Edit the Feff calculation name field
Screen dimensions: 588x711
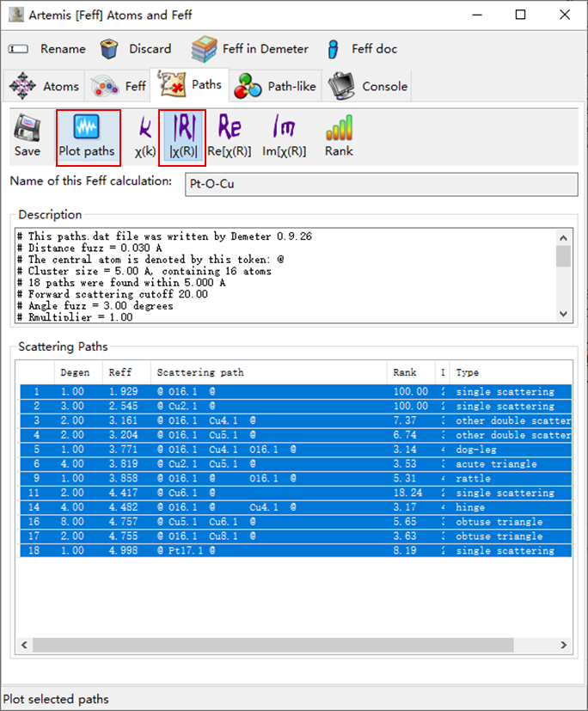[382, 184]
